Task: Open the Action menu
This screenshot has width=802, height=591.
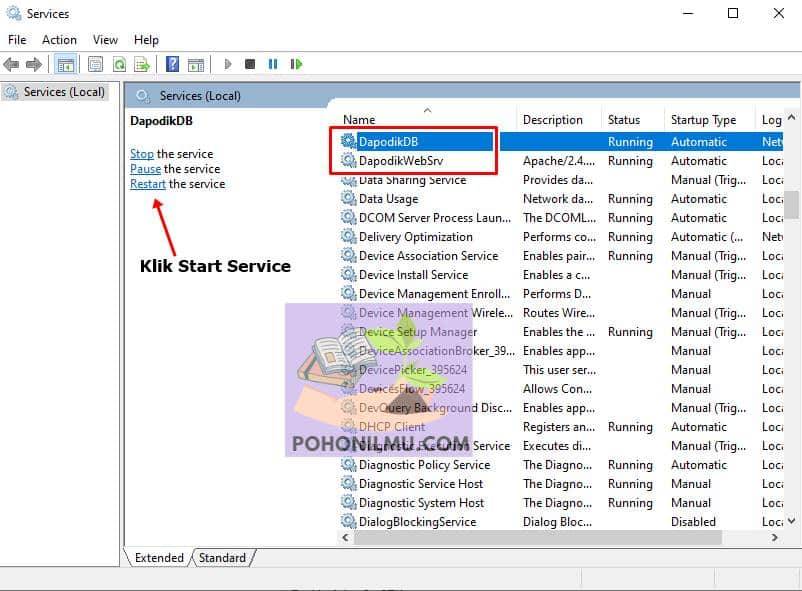Action: coord(59,40)
